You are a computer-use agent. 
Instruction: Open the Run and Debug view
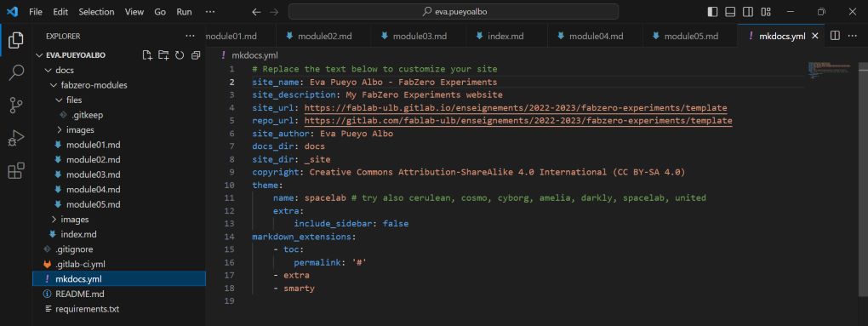(x=16, y=138)
